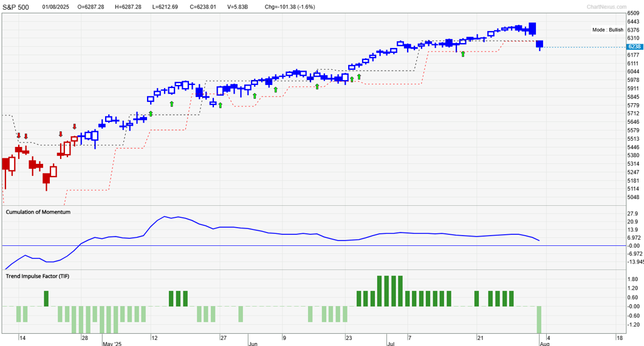This screenshot has width=644, height=346.
Task: Click the 5048 price axis label
Action: [x=633, y=197]
